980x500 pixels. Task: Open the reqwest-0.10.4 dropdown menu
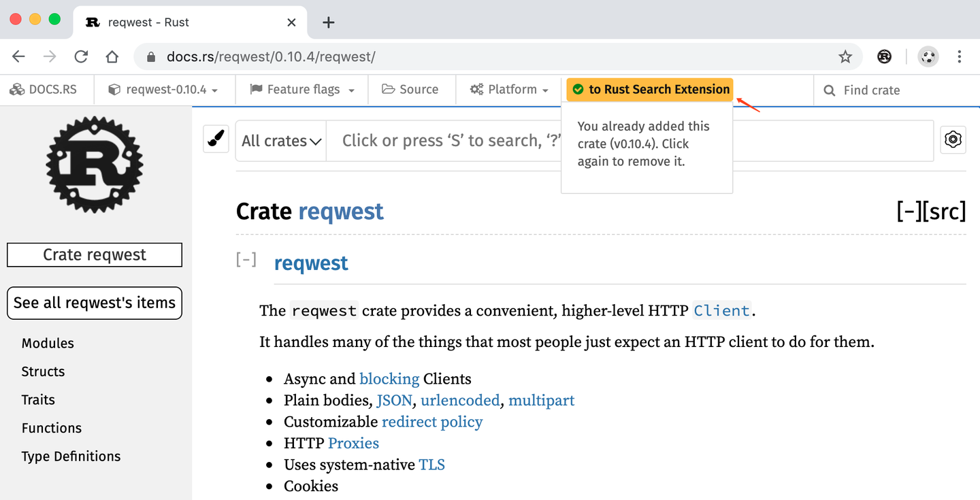pos(164,90)
